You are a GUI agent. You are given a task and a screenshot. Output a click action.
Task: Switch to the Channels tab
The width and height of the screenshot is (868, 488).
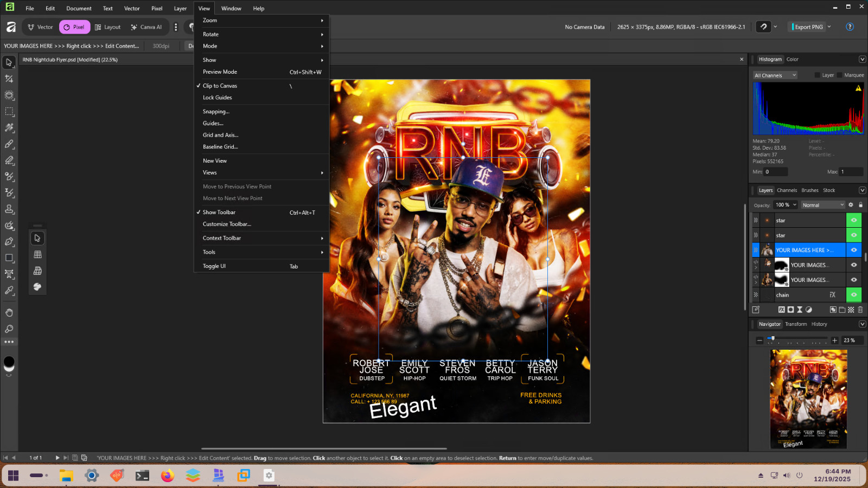pyautogui.click(x=787, y=190)
